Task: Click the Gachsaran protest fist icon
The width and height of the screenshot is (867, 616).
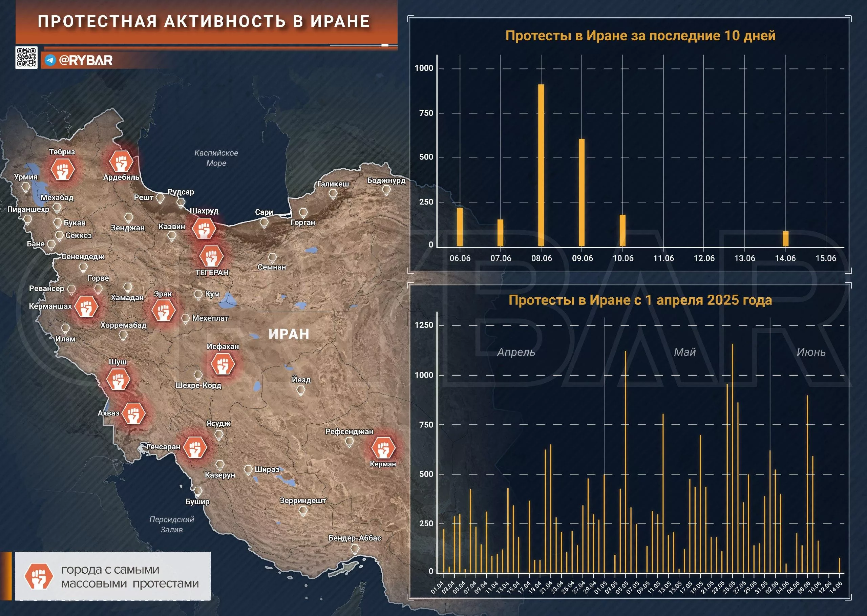Action: [195, 447]
